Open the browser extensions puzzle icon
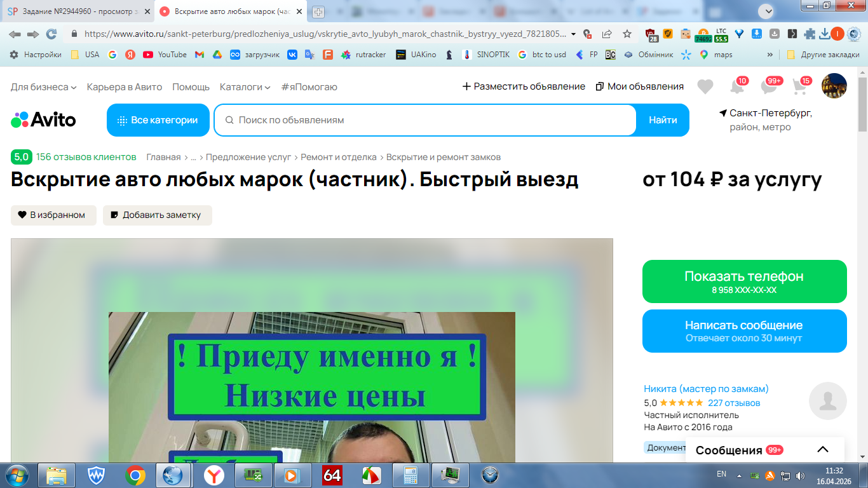This screenshot has width=868, height=488. (810, 34)
